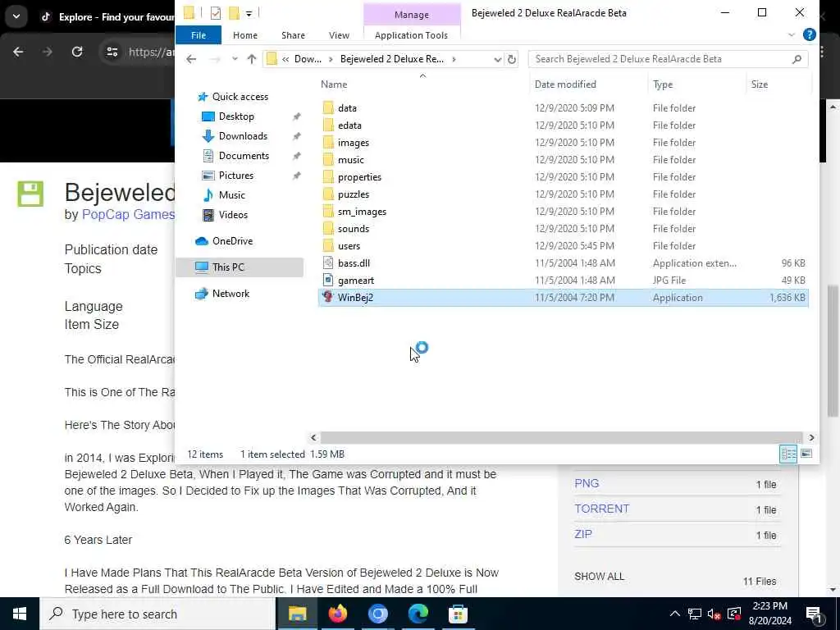Image resolution: width=840 pixels, height=630 pixels.
Task: Expand breadcrumb chevron after Bejeweled 2 Deluxe
Action: pyautogui.click(x=454, y=59)
